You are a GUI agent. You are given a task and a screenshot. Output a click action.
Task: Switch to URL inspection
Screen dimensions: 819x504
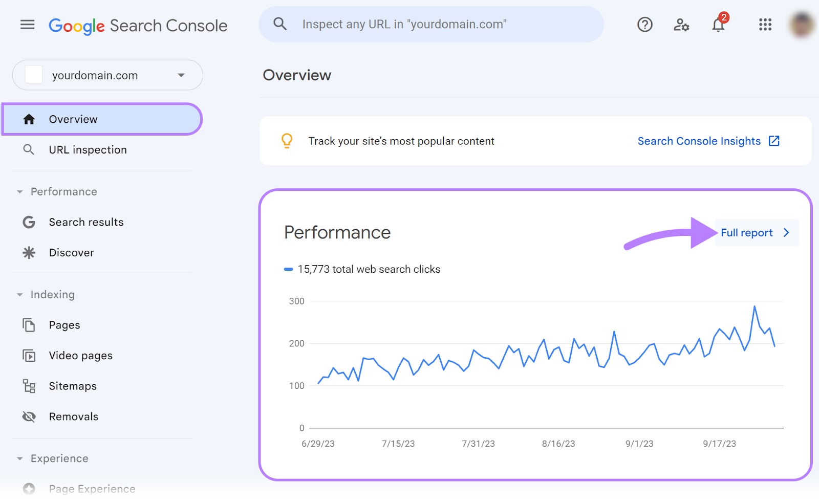[88, 149]
